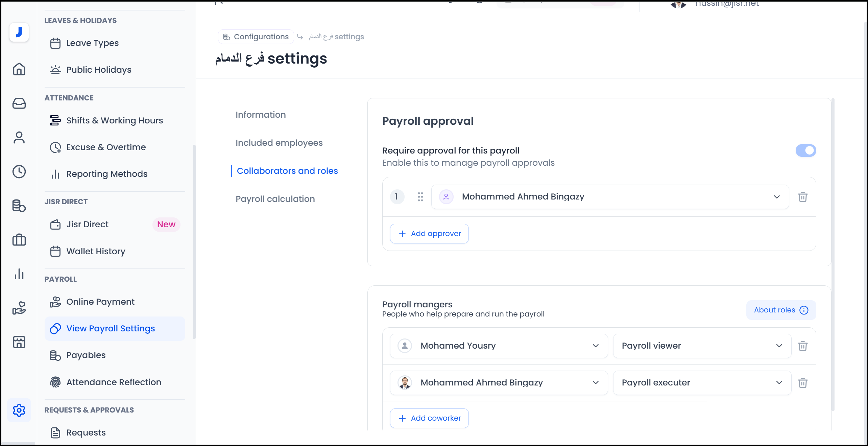
Task: Remove Mohamed Yousry using trash icon
Action: pyautogui.click(x=802, y=346)
